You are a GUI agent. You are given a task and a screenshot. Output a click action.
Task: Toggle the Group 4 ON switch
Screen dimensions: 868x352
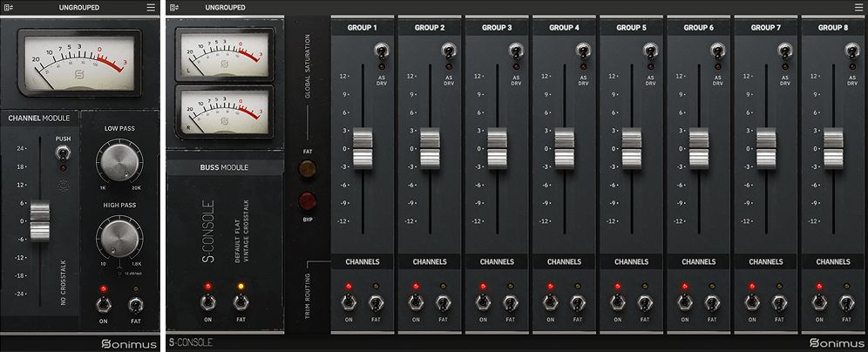coord(550,302)
